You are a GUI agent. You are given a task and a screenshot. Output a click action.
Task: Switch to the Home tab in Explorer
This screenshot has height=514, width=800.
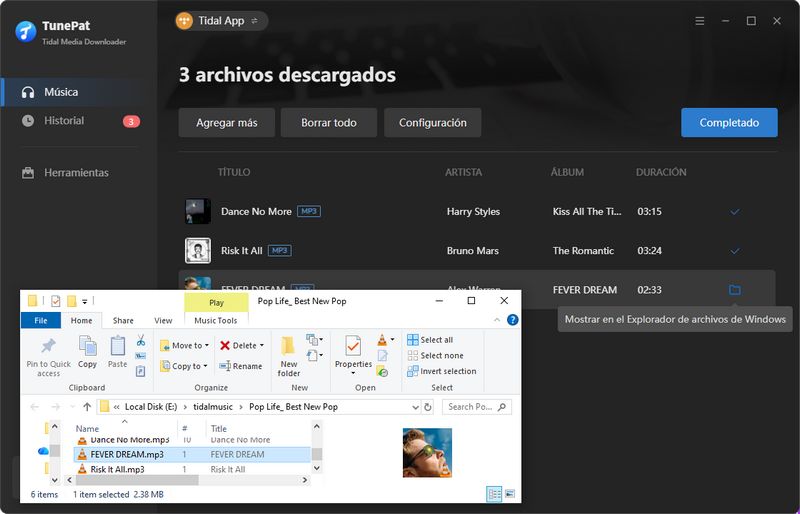(x=82, y=321)
